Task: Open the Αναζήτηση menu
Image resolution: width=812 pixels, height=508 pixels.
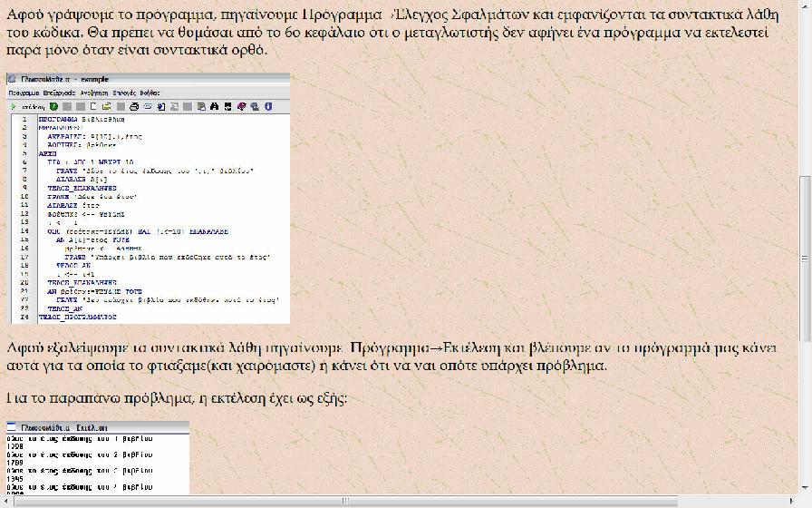Action: pos(94,93)
